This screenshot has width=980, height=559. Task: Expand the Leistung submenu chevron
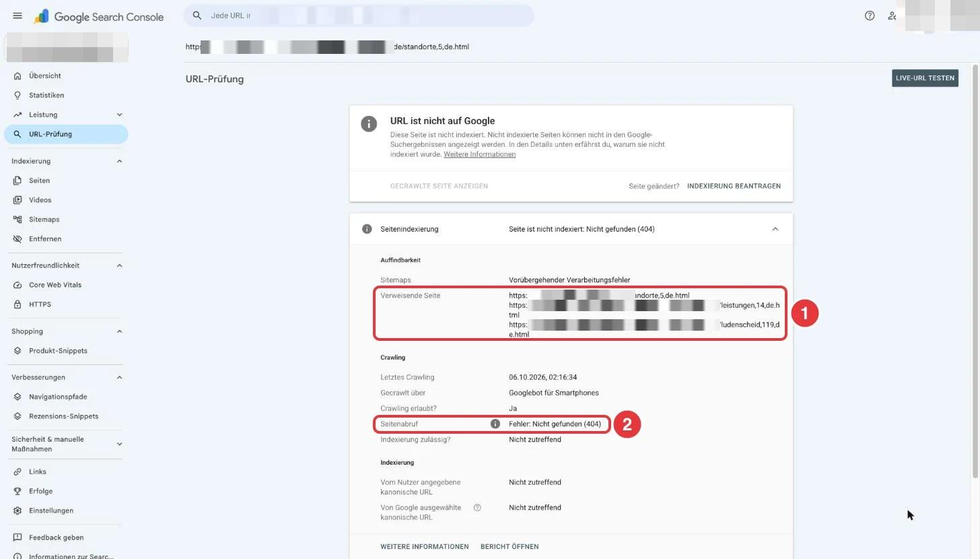(x=119, y=114)
